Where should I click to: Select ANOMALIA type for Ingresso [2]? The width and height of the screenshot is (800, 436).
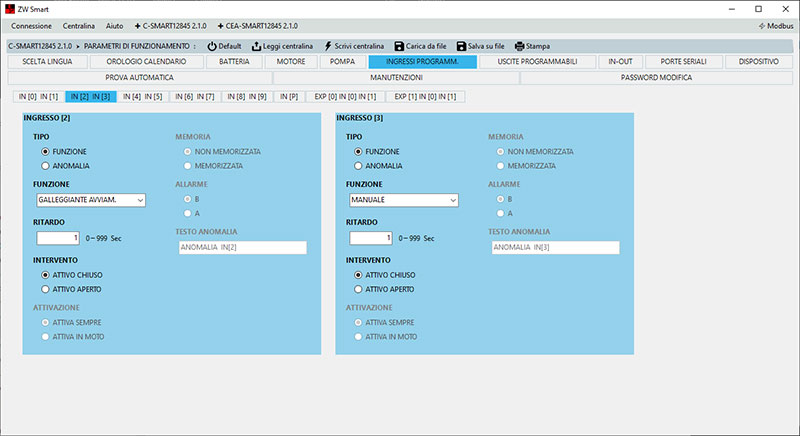(x=45, y=165)
